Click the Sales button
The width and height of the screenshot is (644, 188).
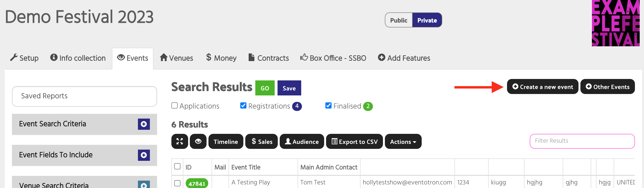pos(262,141)
